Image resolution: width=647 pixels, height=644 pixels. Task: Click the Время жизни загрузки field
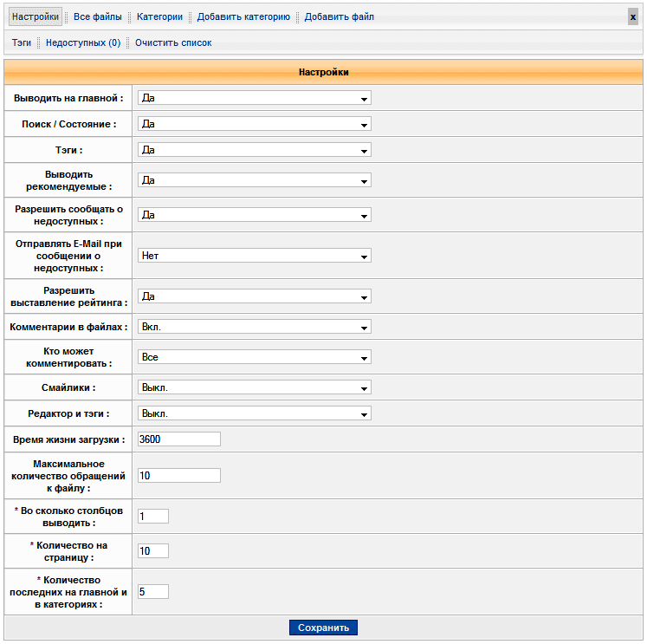pyautogui.click(x=179, y=439)
